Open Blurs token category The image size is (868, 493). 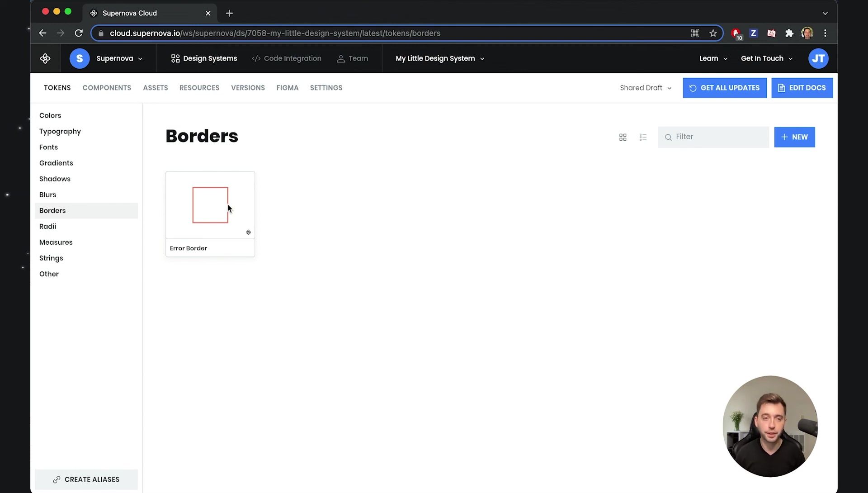coord(86,194)
